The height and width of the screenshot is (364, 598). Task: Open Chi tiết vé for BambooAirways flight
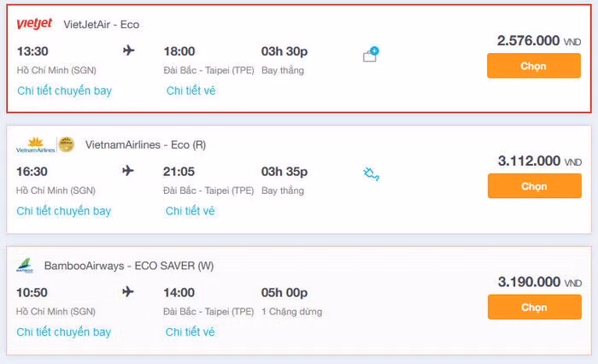[x=191, y=332]
